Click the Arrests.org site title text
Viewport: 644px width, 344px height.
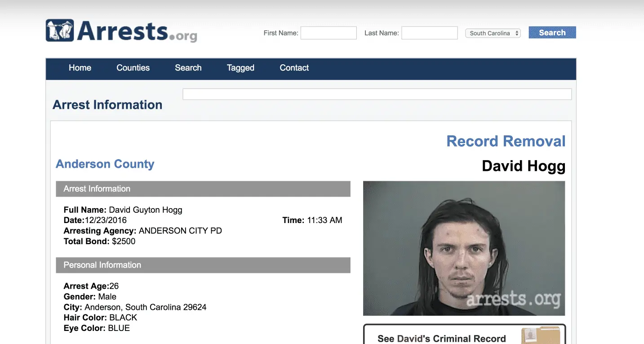[137, 31]
